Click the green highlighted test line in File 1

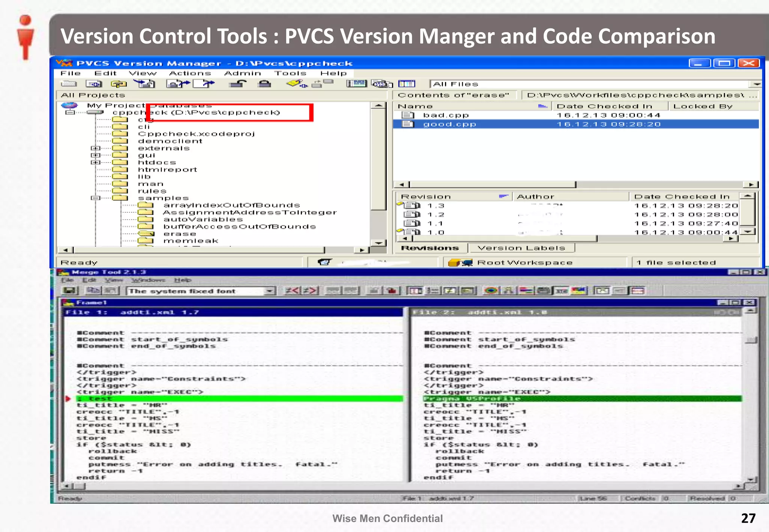[x=240, y=398]
